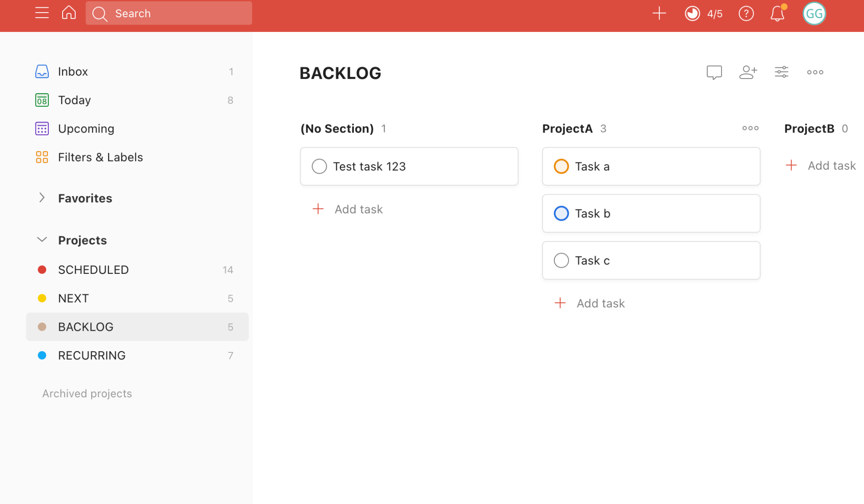
Task: Click the home navigation icon
Action: point(68,13)
